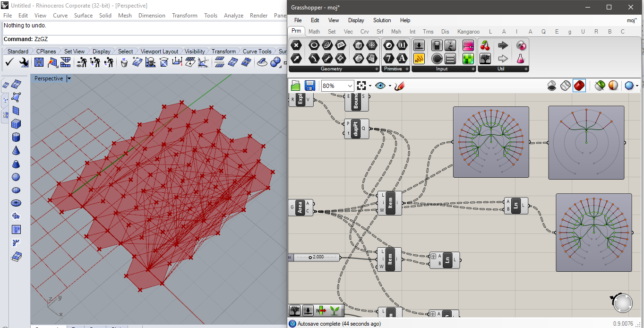
Task: Toggle shaded preview mode in Grasshopper
Action: pos(579,86)
